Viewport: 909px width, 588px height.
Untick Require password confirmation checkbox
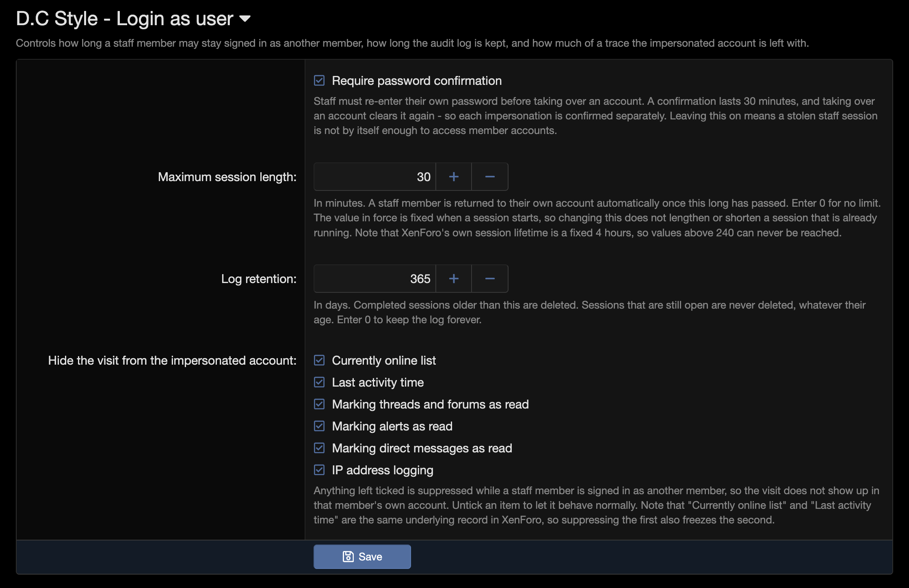coord(319,80)
